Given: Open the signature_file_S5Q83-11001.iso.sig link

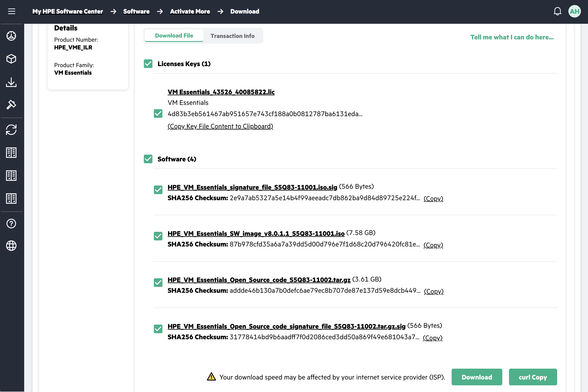Looking at the screenshot, I should (252, 187).
